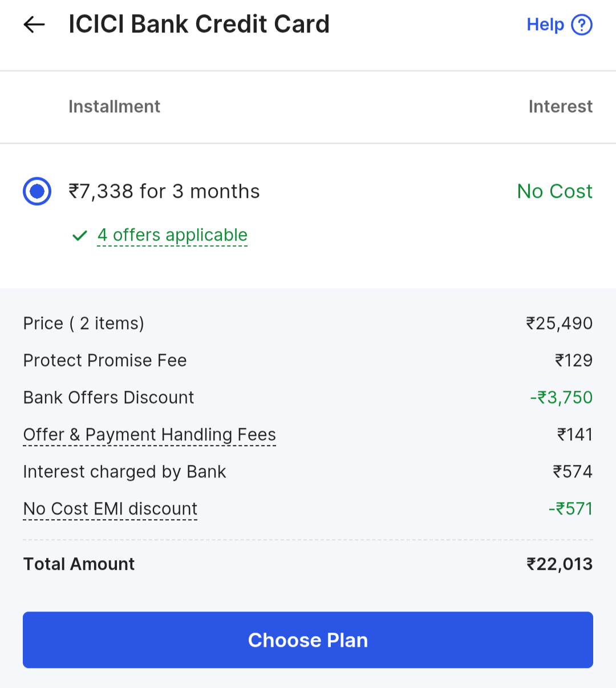Click the -₹3,750 discount amount

561,398
